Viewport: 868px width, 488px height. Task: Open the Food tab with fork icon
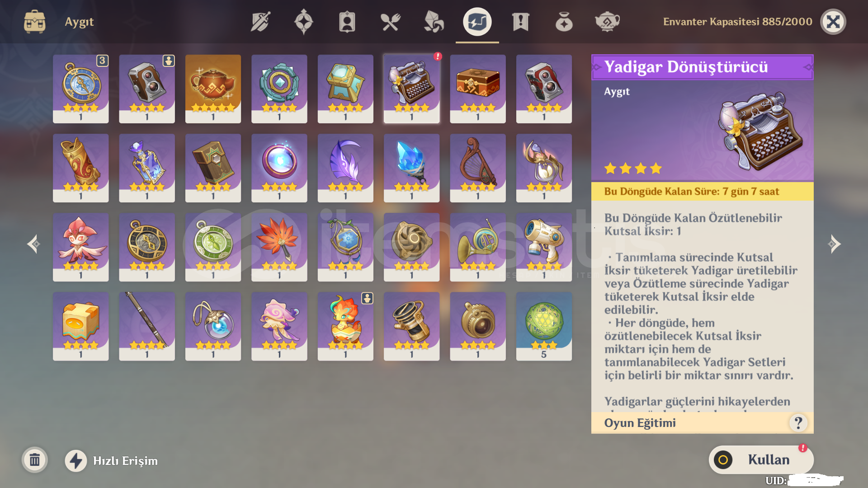pos(391,22)
